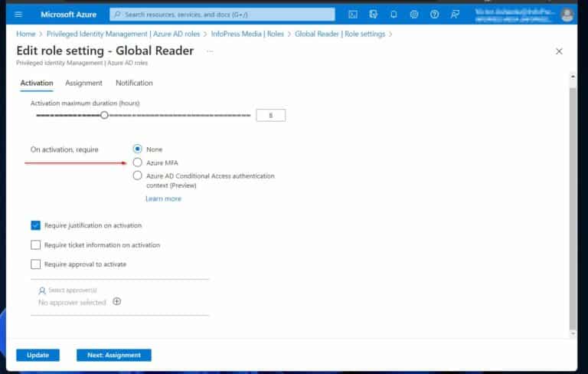The image size is (588, 374).
Task: Close the Edit role setting pane
Action: coord(559,51)
